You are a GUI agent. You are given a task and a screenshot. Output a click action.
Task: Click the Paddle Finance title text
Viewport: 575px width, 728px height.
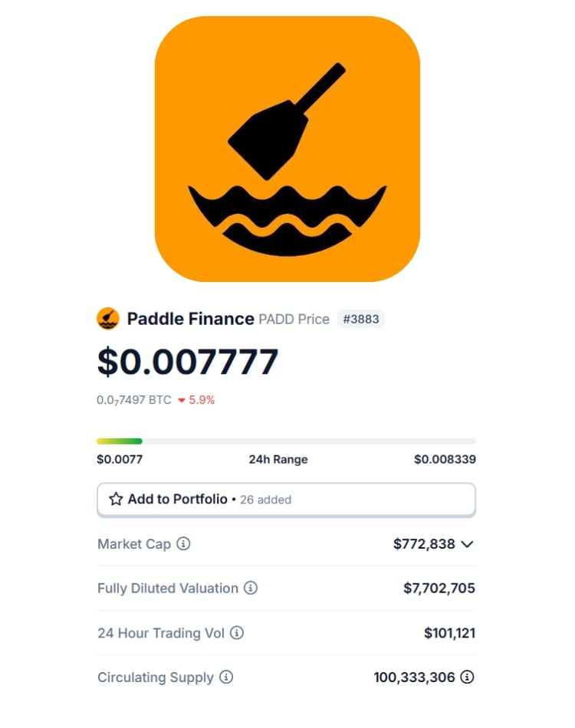pos(190,319)
